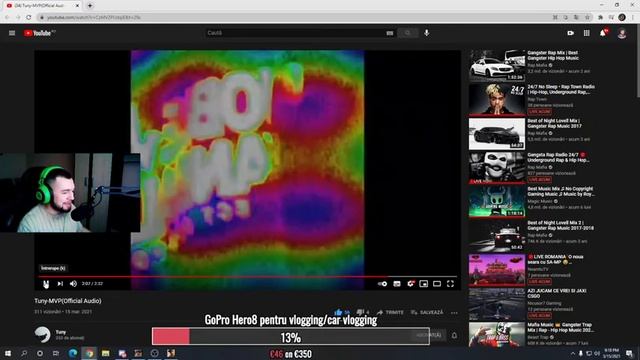Open more actions three-dot menu below video

point(454,313)
